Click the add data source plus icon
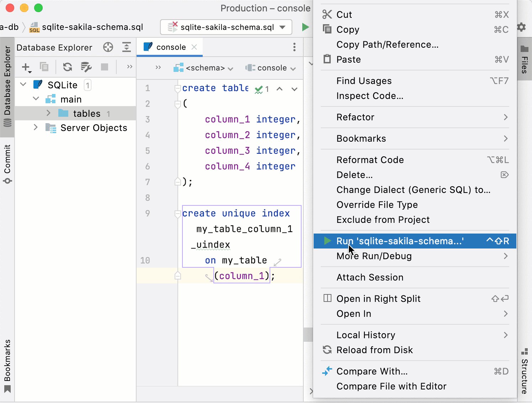This screenshot has height=403, width=532. [x=26, y=67]
